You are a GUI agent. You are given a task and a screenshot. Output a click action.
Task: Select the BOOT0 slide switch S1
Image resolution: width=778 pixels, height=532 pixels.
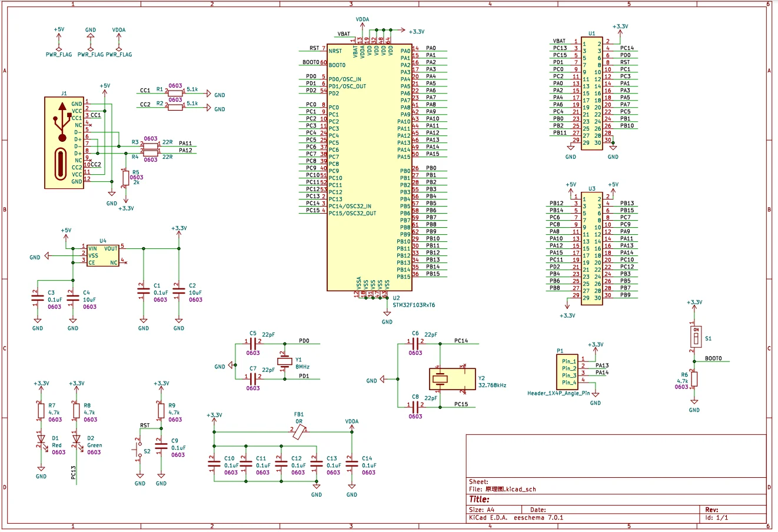coord(694,338)
